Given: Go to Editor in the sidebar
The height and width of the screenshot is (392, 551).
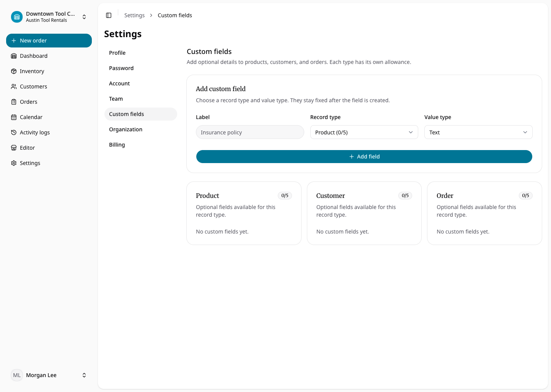Looking at the screenshot, I should tap(49, 148).
